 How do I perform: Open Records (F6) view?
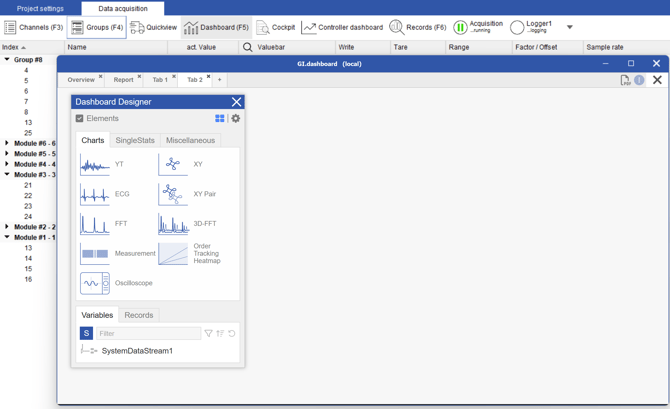coord(417,27)
